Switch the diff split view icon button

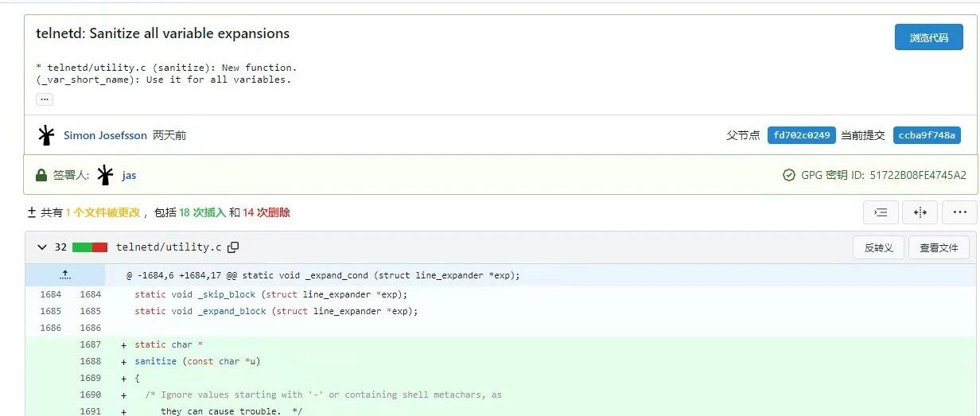[920, 212]
